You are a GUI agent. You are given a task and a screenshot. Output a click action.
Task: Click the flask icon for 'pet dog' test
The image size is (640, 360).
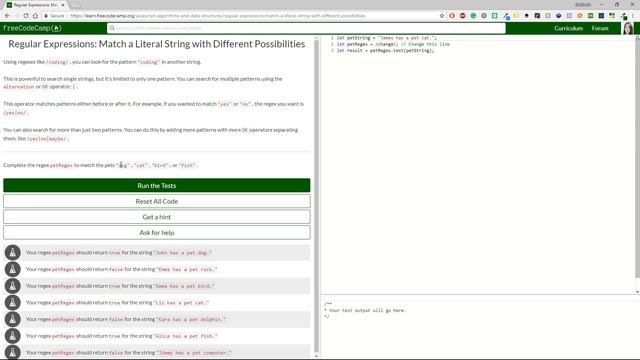click(x=13, y=253)
